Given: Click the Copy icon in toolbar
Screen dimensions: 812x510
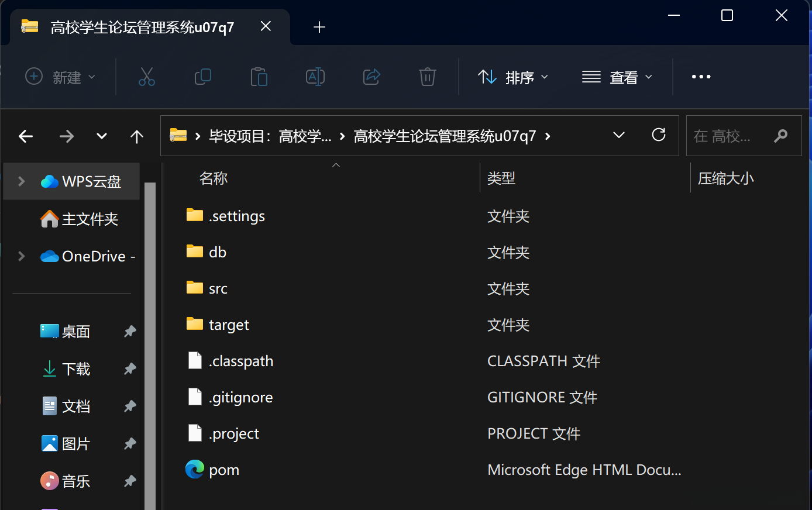Looking at the screenshot, I should (202, 77).
